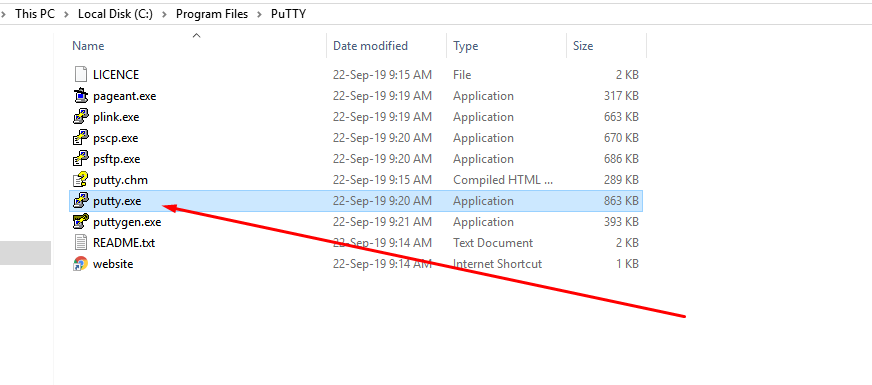Click the 393 KB size of puttygen.exe
This screenshot has width=872, height=385.
[621, 222]
